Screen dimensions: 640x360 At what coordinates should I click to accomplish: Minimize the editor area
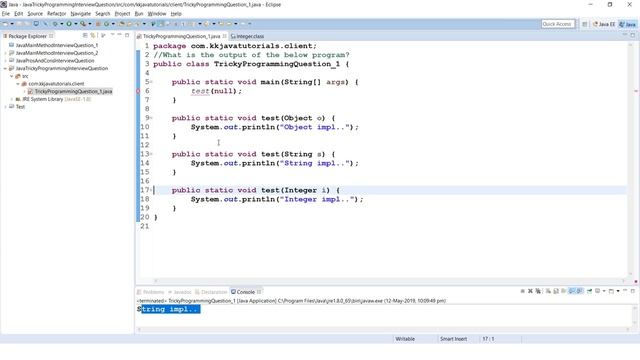coord(625,35)
